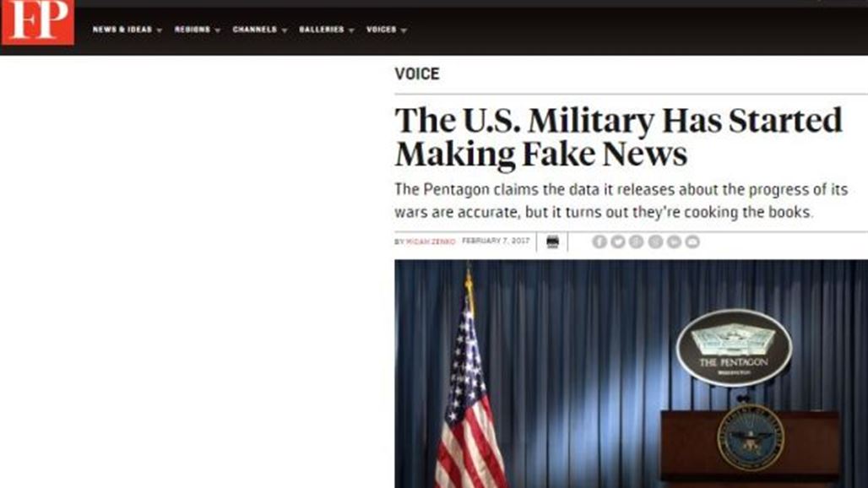Open the Pentagon podium photo
This screenshot has height=488, width=868.
click(x=631, y=374)
